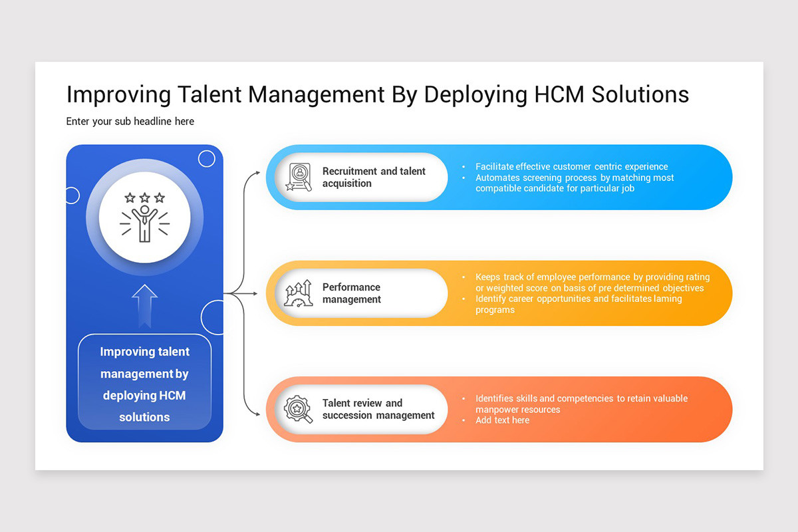Viewport: 798px width, 532px height.
Task: Switch to the Performance management section
Action: [351, 293]
